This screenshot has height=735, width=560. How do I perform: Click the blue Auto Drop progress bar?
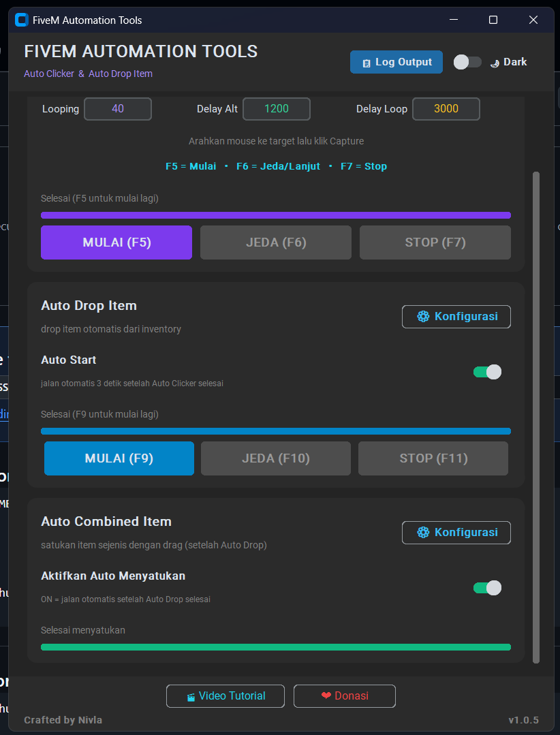click(275, 431)
